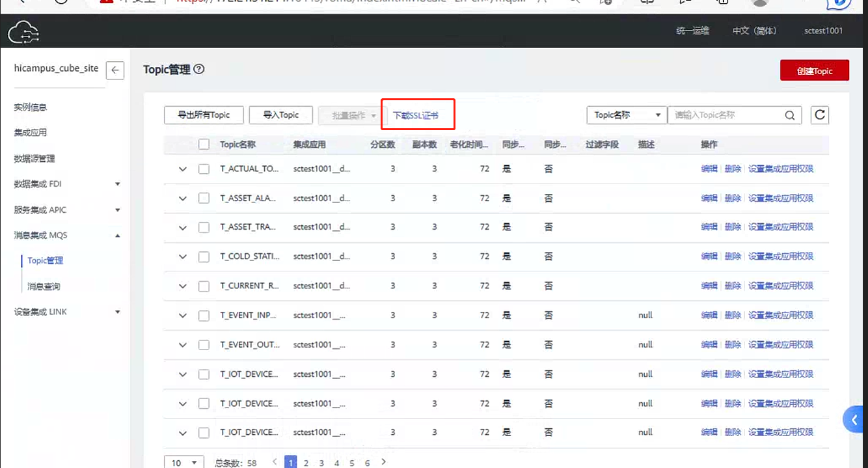868x468 pixels.
Task: Toggle the select-all header checkbox
Action: pyautogui.click(x=204, y=145)
